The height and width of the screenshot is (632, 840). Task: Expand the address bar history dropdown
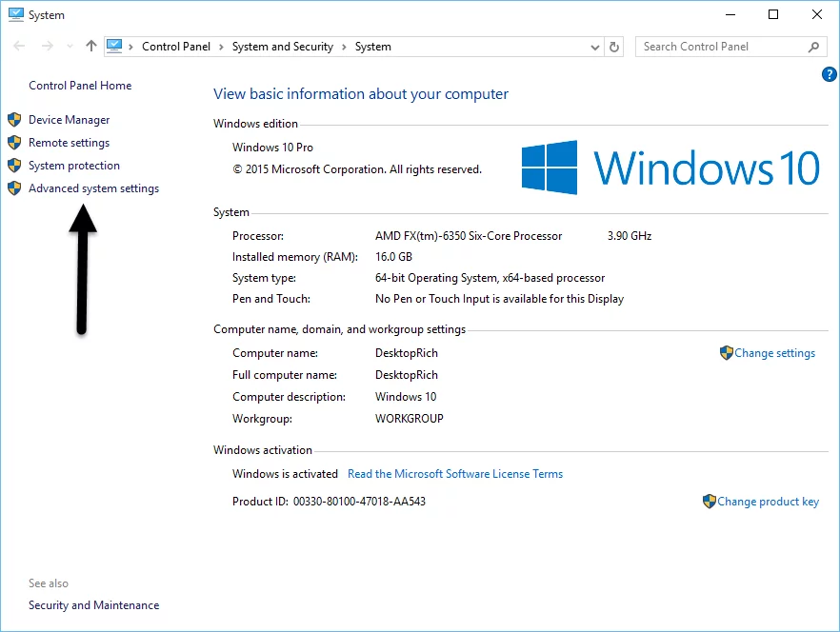pos(594,47)
